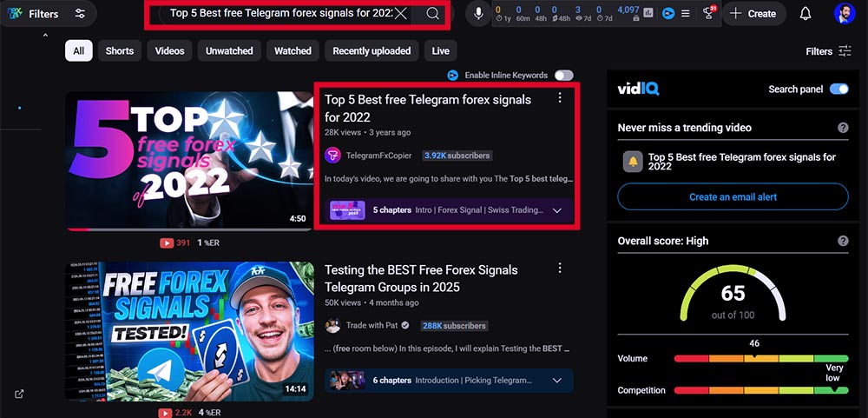868x418 pixels.
Task: Open Top 5 Best free Telegram forex signals title
Action: coord(427,108)
